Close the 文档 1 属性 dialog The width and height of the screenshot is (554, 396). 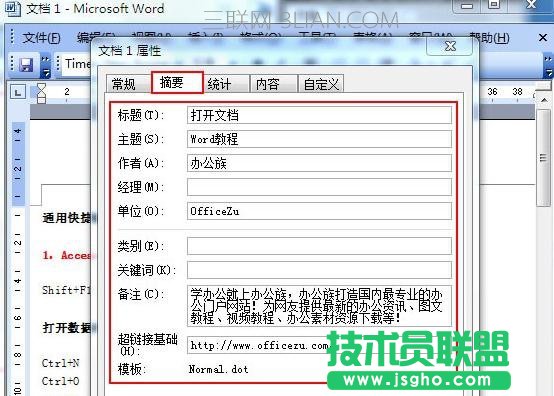pos(449,46)
